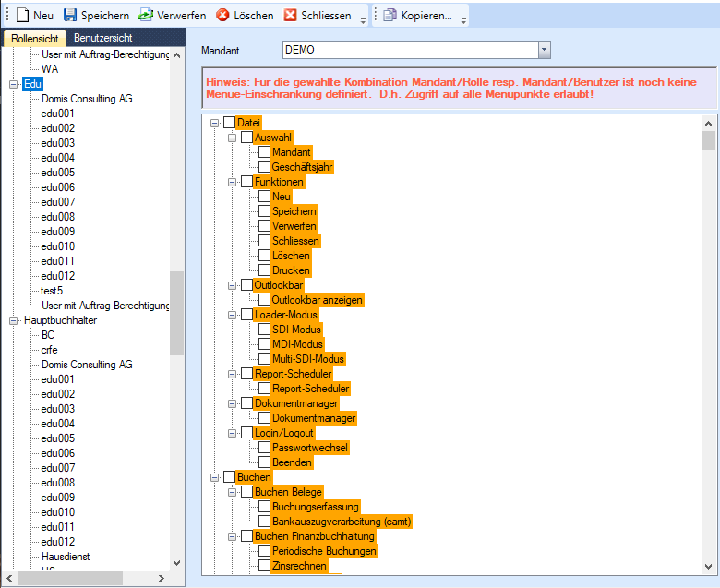Click the Schliessen close icon in toolbar
Screen dimensions: 720x588
pyautogui.click(x=291, y=16)
